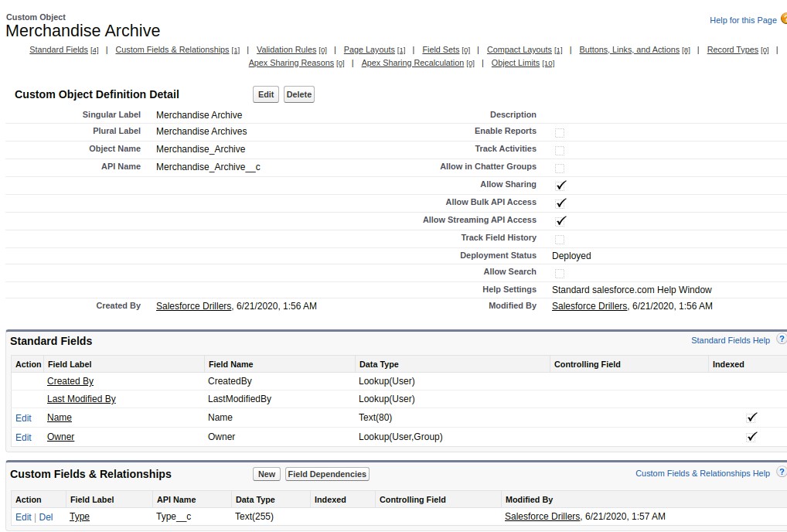Screen dimensions: 787x532
Task: Click the Allow Sharing checkmark
Action: pyautogui.click(x=561, y=185)
